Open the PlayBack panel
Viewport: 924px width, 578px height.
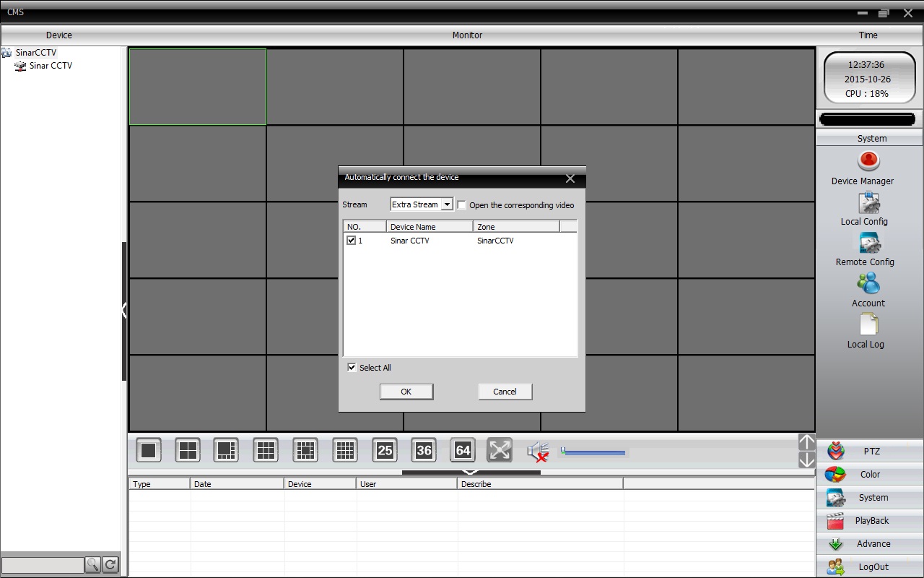(870, 520)
